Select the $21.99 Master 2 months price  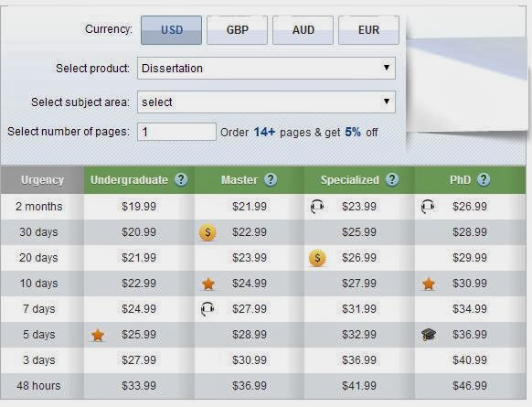250,207
